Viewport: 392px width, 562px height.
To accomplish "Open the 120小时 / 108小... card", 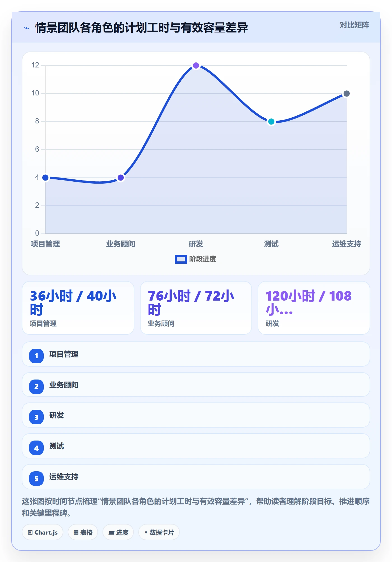I will click(314, 308).
